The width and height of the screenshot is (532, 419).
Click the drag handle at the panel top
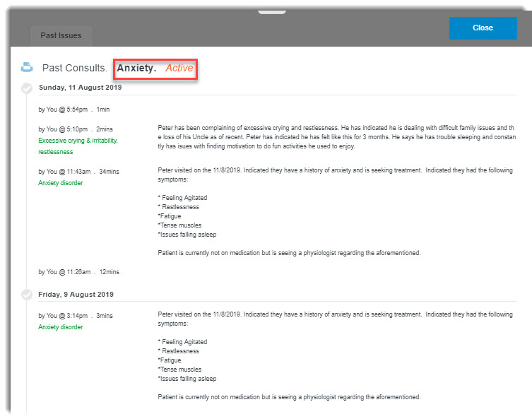pos(272,12)
